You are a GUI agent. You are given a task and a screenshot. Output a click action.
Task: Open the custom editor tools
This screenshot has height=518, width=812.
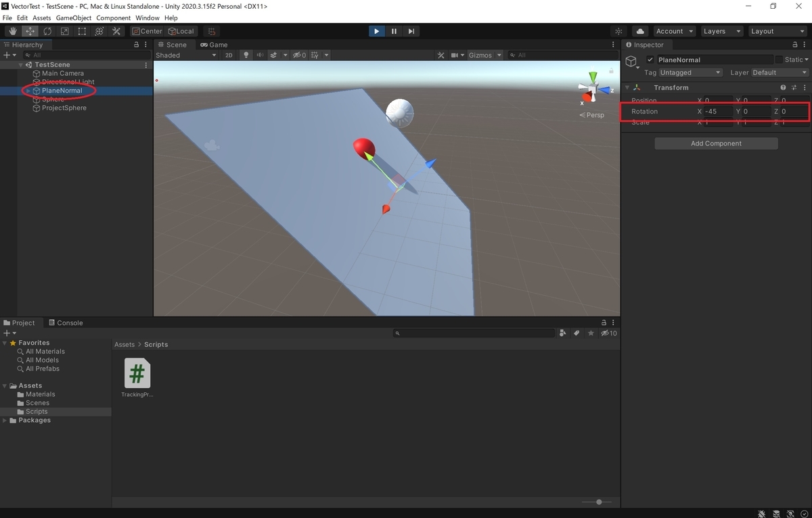(x=116, y=31)
